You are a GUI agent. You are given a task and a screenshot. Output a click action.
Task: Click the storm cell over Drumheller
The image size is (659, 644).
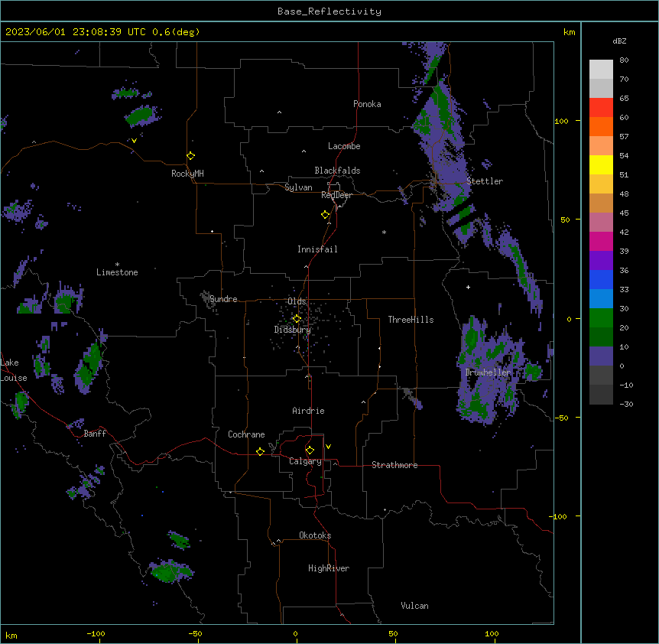[492, 370]
